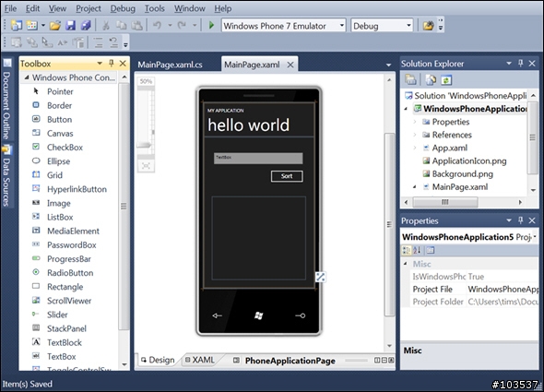Click the Undo toolbar icon
544x392 pixels.
click(157, 25)
